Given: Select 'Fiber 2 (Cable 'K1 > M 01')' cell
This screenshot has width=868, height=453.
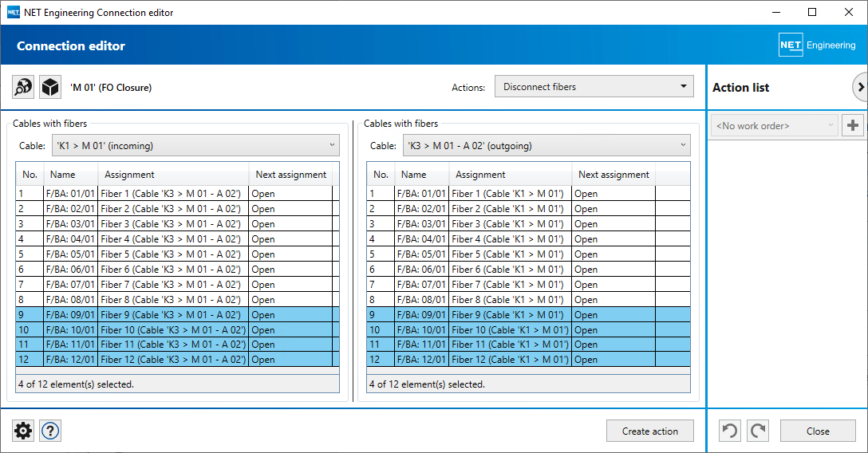Looking at the screenshot, I should click(511, 208).
